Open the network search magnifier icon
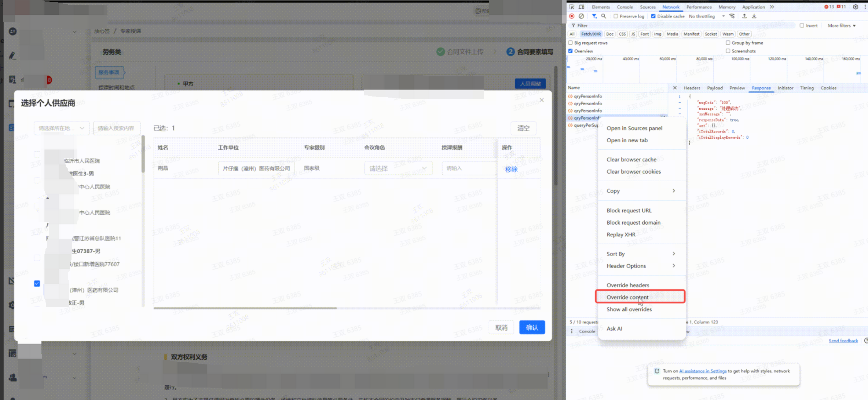Screen dimensions: 868x400 tap(604, 16)
